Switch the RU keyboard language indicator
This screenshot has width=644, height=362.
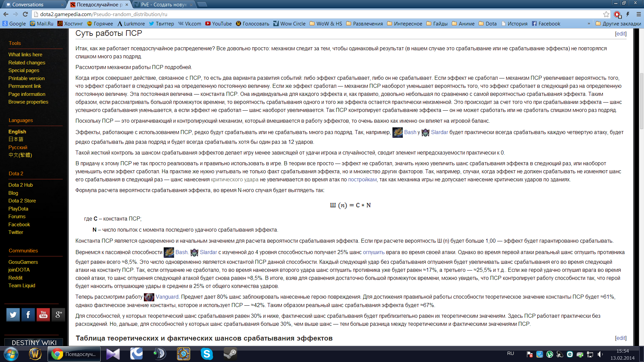tap(511, 353)
